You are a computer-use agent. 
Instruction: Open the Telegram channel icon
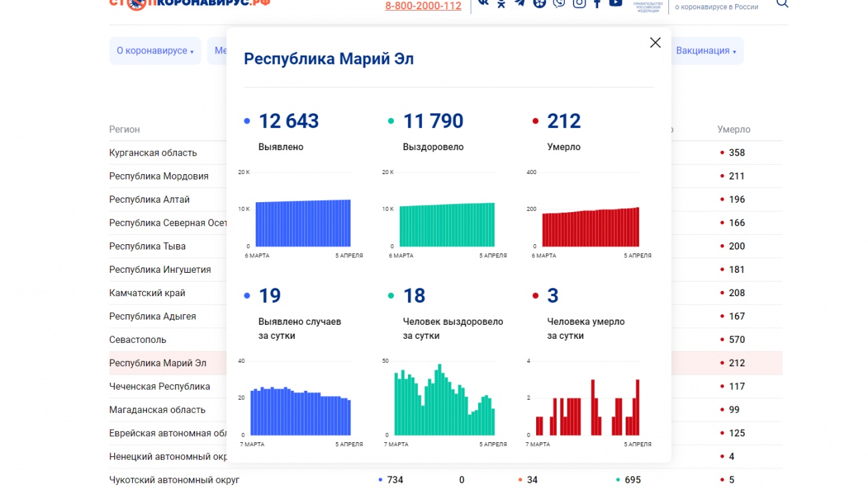tap(520, 3)
